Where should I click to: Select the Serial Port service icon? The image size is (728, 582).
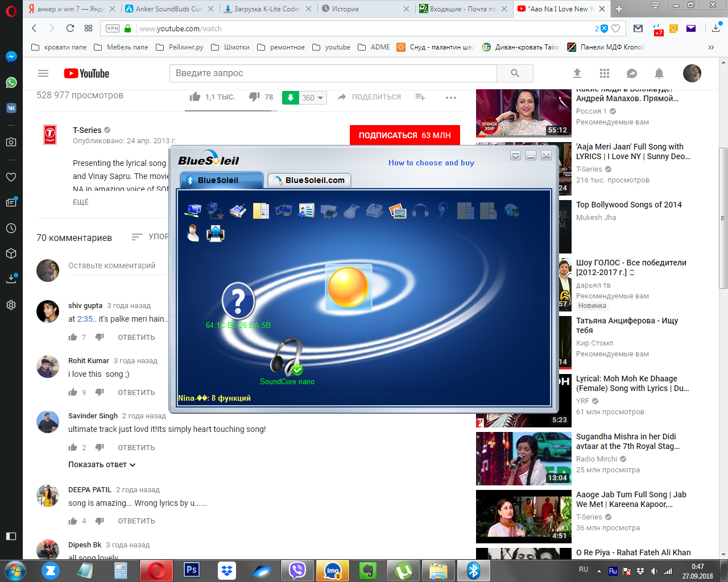tap(238, 211)
